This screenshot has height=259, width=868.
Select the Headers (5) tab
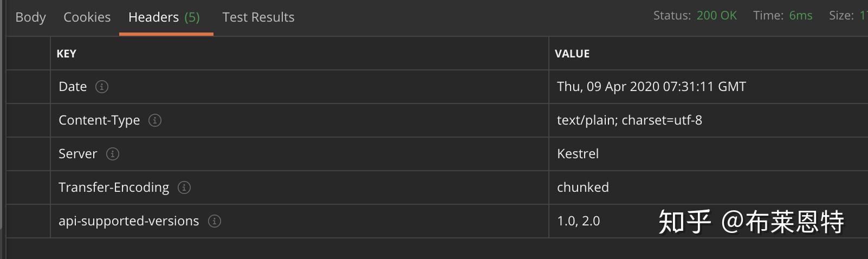coord(164,17)
